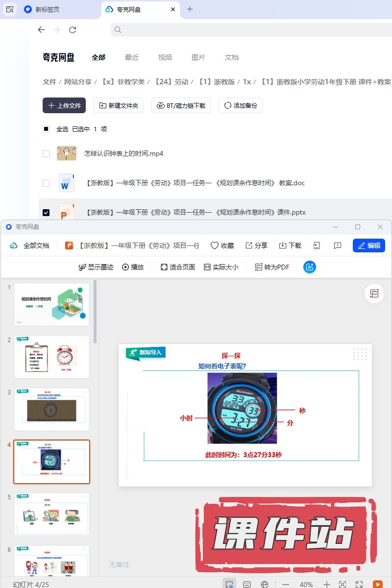Click the blue 编辑 edit button

(368, 245)
